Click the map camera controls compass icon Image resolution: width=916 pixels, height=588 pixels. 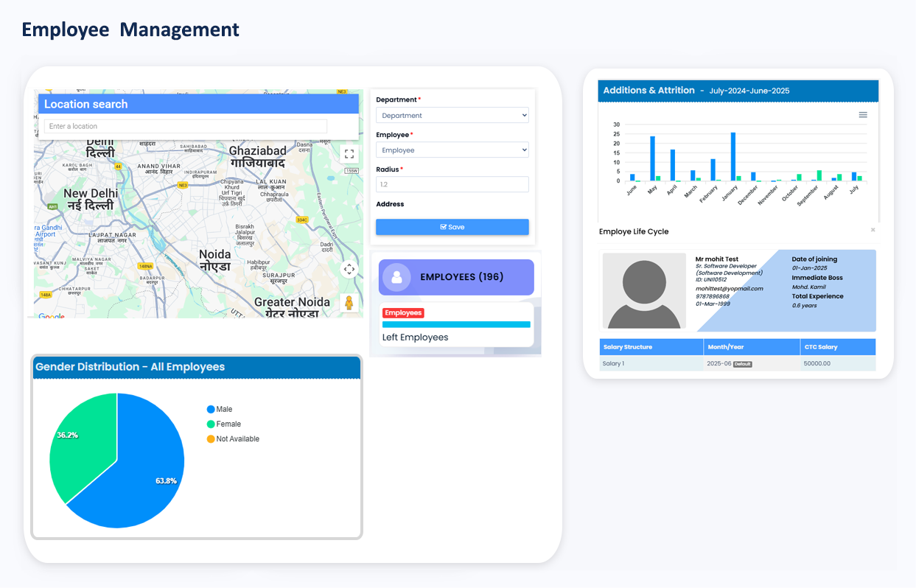coord(349,269)
